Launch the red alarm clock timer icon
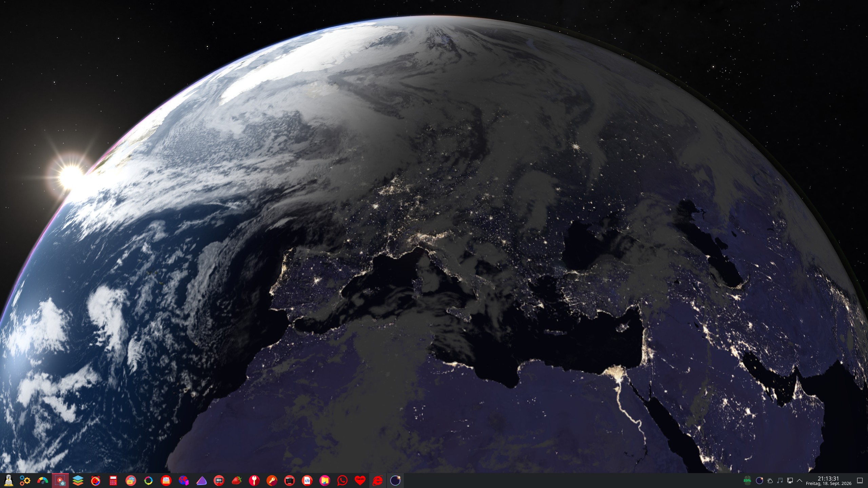The image size is (868, 488). pos(96,481)
